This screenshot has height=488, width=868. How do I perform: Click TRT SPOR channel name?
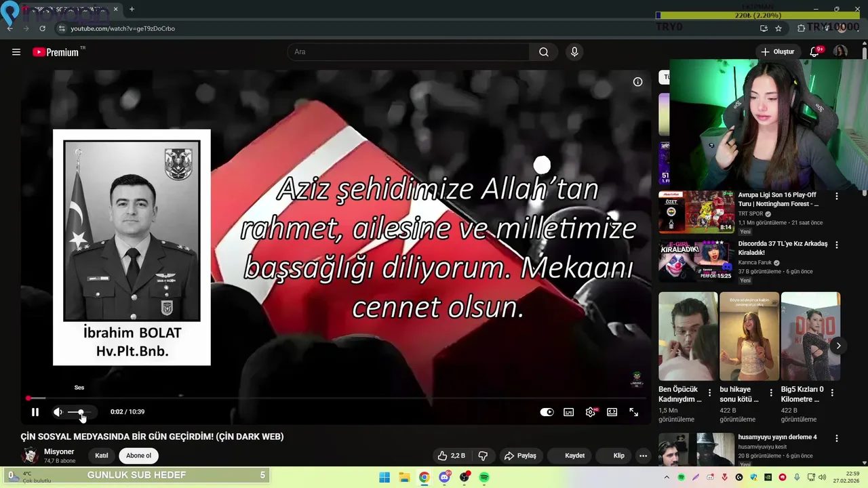[x=750, y=214]
